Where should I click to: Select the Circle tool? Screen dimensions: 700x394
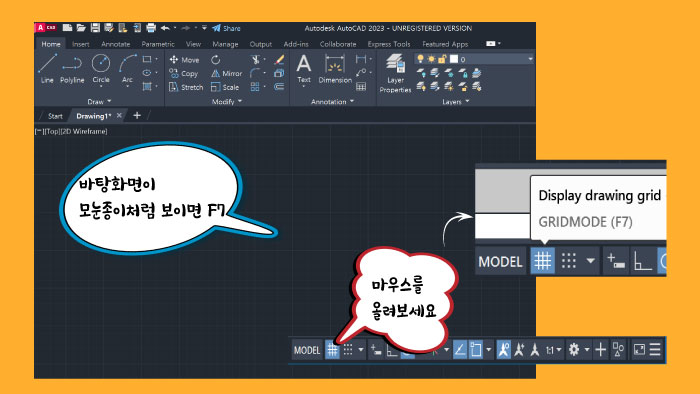pyautogui.click(x=101, y=68)
